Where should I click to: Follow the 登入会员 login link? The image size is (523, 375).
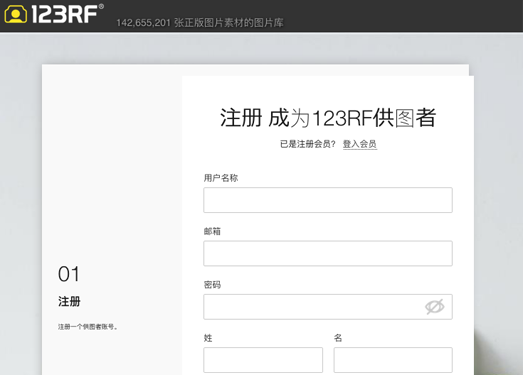tap(360, 144)
